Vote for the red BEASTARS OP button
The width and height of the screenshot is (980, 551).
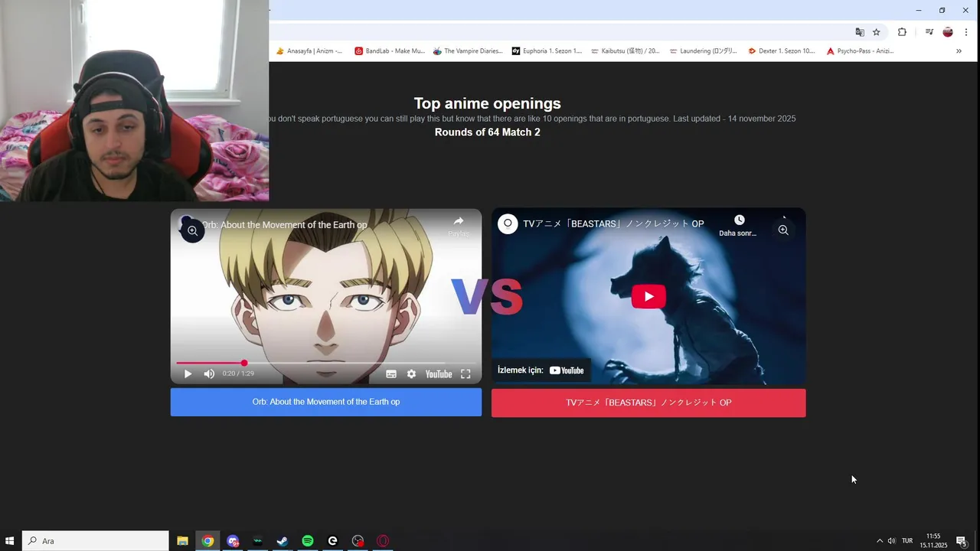(x=648, y=403)
